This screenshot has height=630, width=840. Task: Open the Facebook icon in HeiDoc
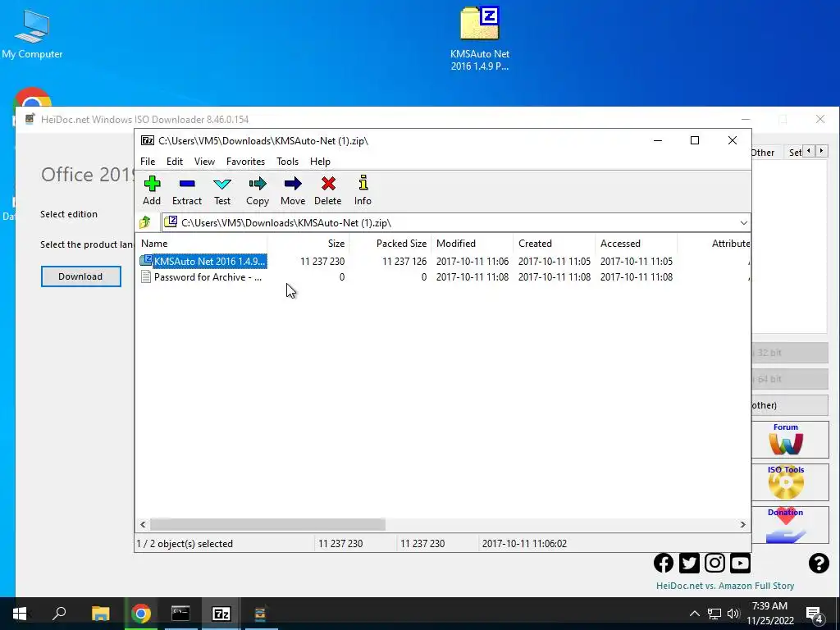click(x=664, y=563)
